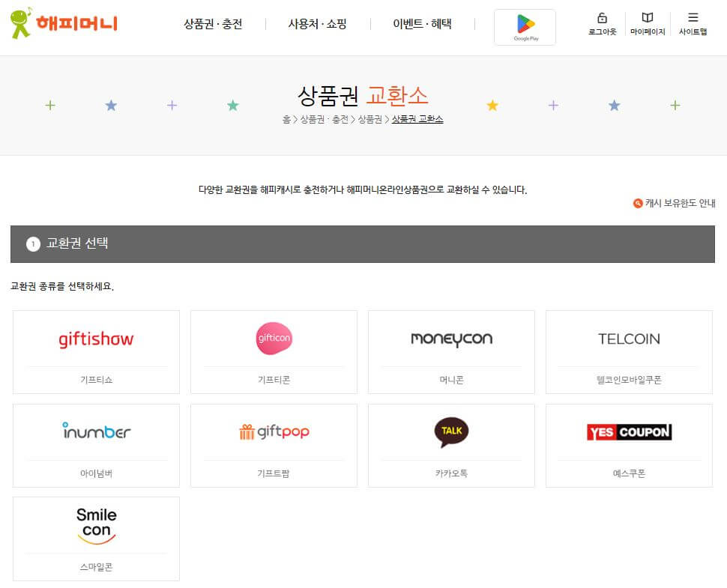
Task: Select the KakaoTalk TALK logo
Action: [452, 432]
